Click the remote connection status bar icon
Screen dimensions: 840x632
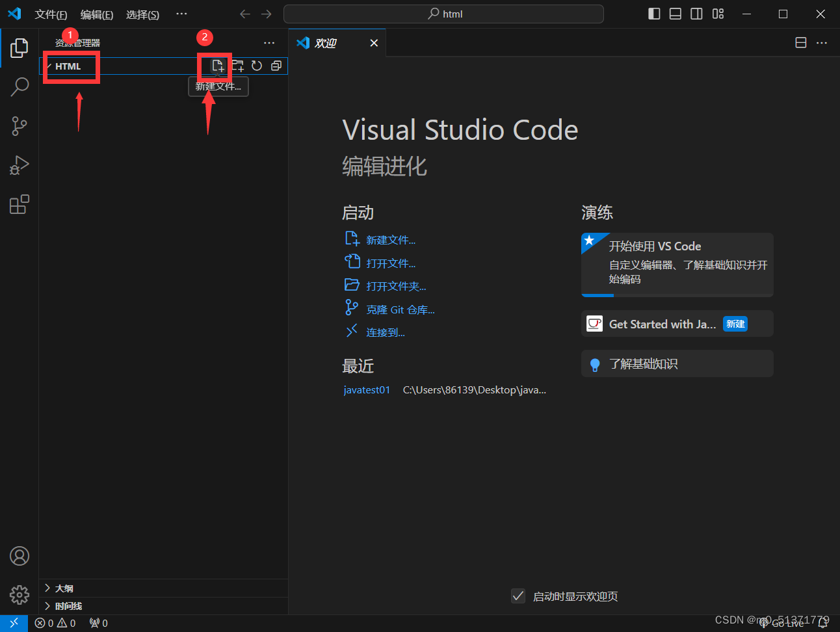(x=14, y=623)
